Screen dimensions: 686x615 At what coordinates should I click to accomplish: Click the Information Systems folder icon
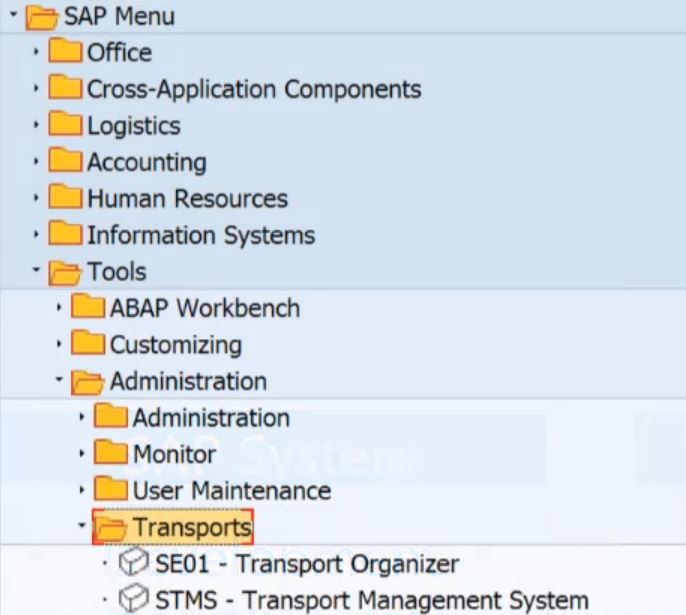click(65, 234)
